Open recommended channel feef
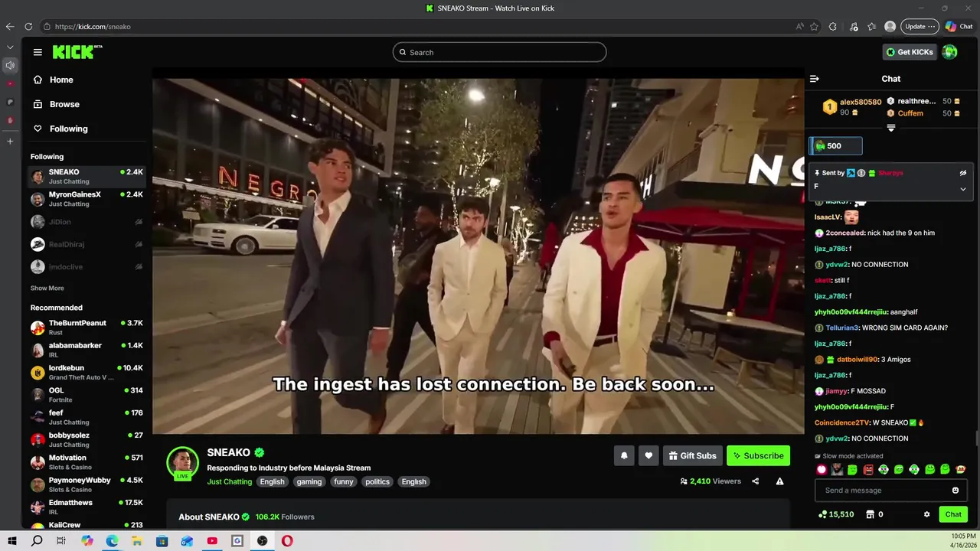Screen dimensions: 980x551 click(x=86, y=417)
